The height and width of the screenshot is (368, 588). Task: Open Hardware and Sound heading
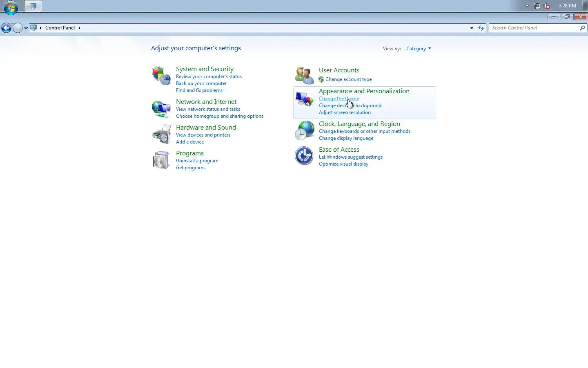tap(206, 128)
